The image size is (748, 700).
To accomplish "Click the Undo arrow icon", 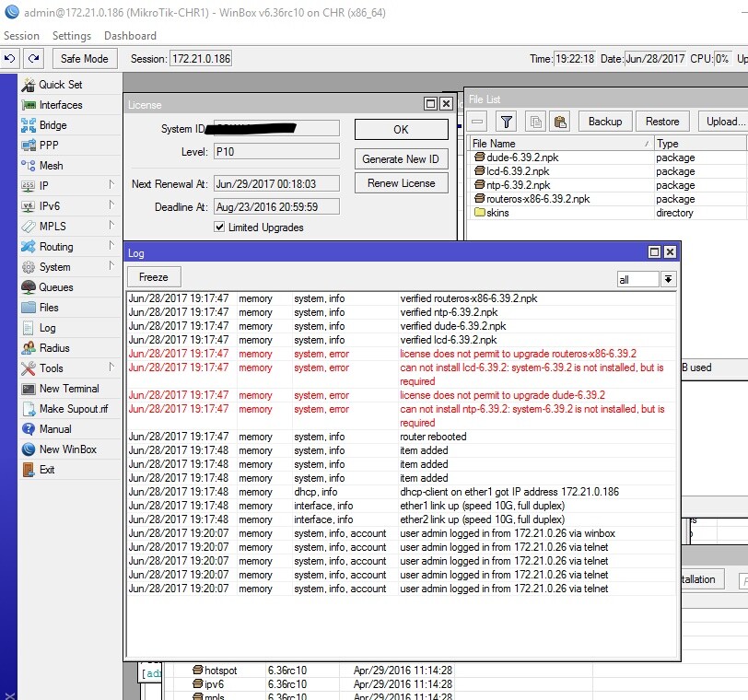I will pos(10,58).
